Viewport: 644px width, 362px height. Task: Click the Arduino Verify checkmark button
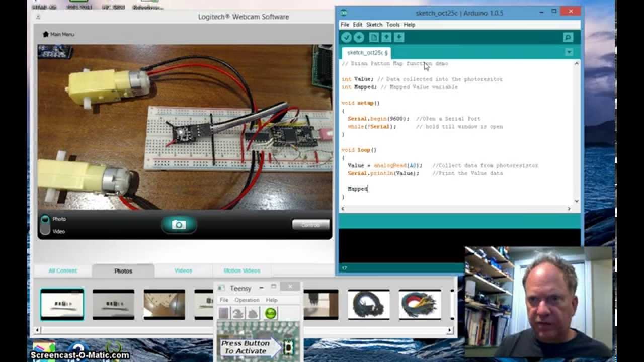[346, 38]
